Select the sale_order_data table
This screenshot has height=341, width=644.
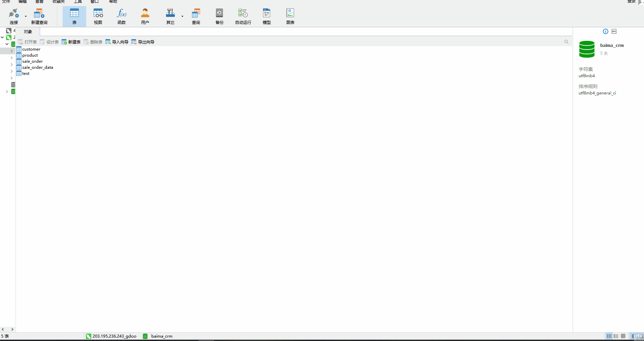35,67
